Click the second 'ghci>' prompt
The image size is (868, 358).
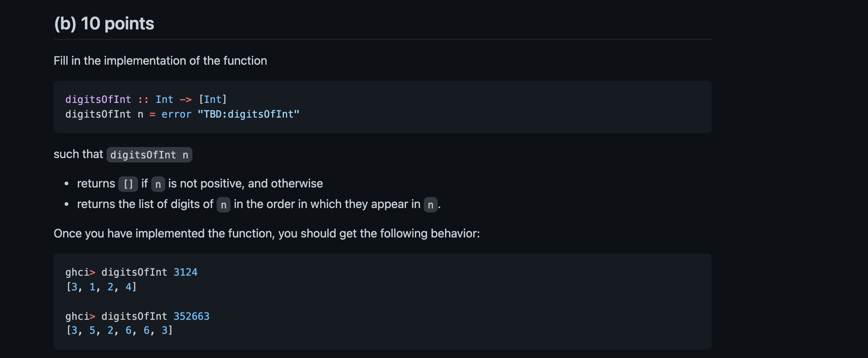coord(80,316)
